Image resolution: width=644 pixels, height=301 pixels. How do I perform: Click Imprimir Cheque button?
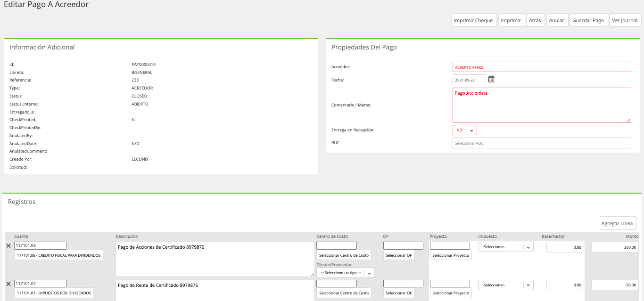point(474,20)
